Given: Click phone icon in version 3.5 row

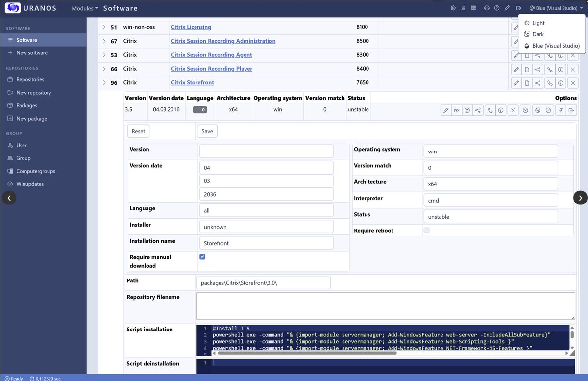Looking at the screenshot, I should coord(490,111).
